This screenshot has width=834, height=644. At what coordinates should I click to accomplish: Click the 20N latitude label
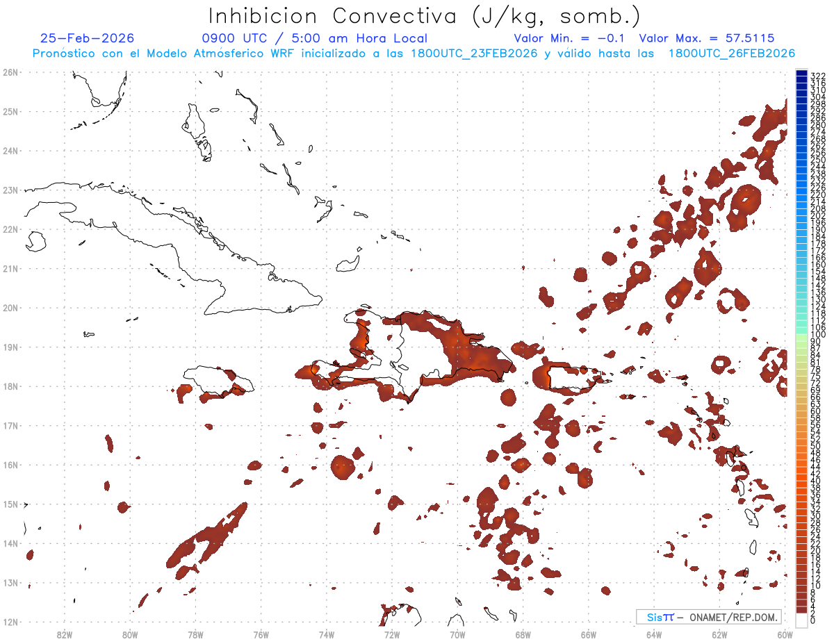[10, 308]
